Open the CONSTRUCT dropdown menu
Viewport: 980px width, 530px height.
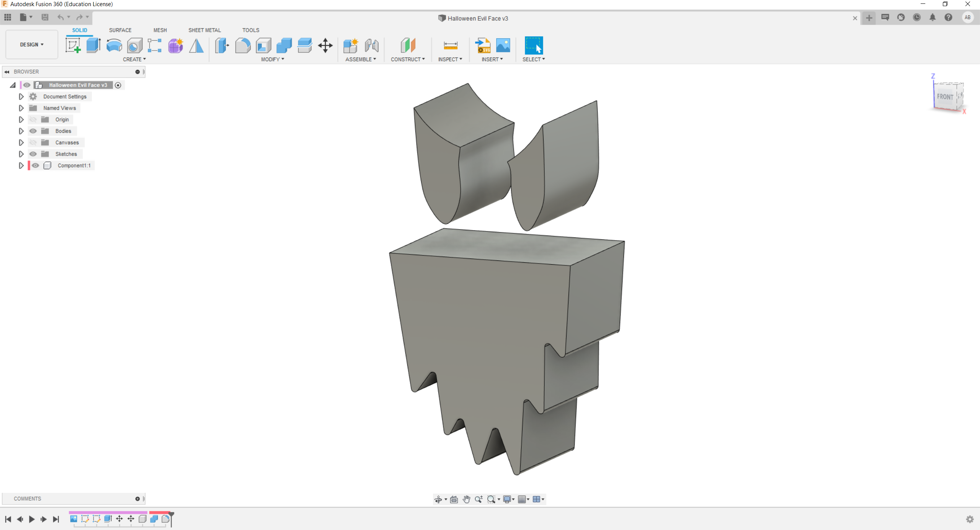408,59
